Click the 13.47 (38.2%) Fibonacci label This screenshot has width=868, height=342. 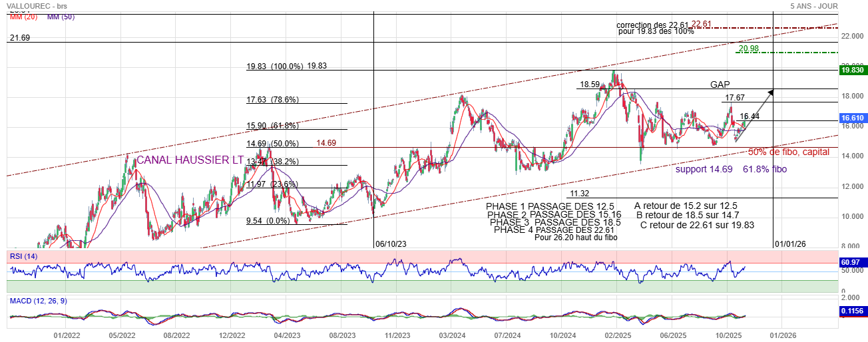pyautogui.click(x=273, y=162)
